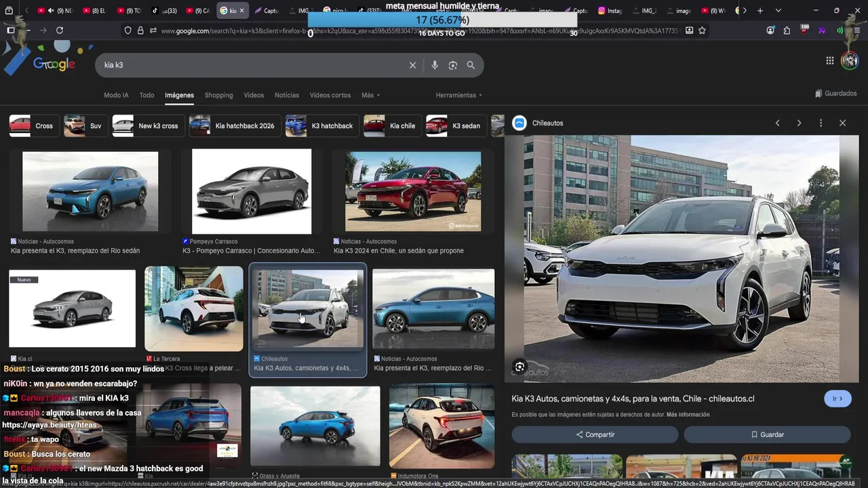Click the Firefox address bar URL
868x488 pixels.
click(420, 30)
